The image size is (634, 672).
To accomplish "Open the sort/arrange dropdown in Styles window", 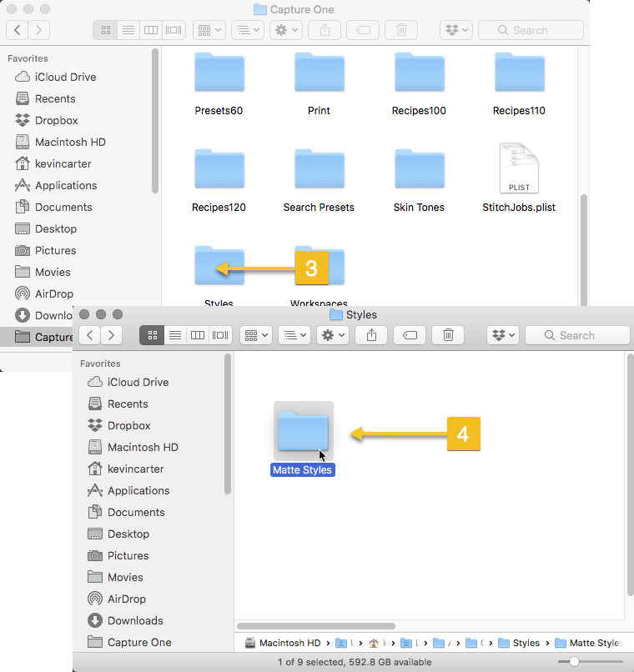I will (294, 335).
